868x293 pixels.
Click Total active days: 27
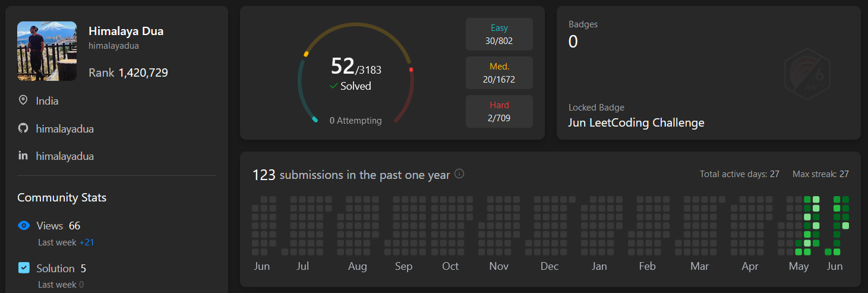click(x=740, y=174)
